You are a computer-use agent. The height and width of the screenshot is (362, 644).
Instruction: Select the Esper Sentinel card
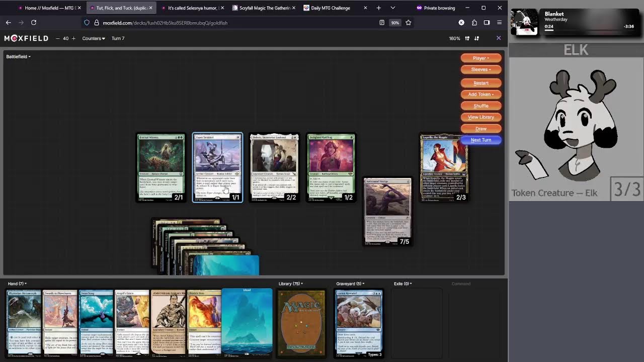tap(217, 168)
